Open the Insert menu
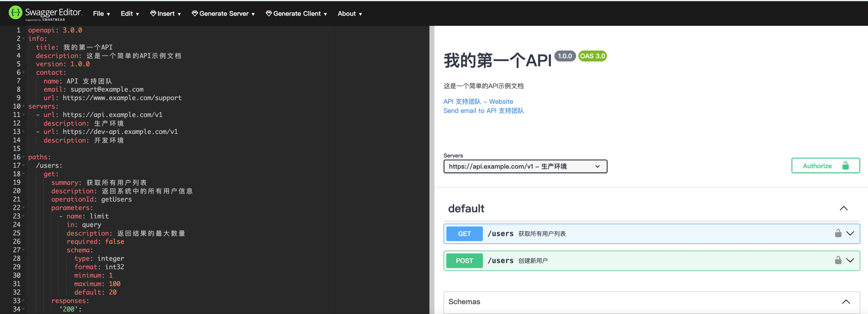Screen dimensions: 868x314 (165, 14)
